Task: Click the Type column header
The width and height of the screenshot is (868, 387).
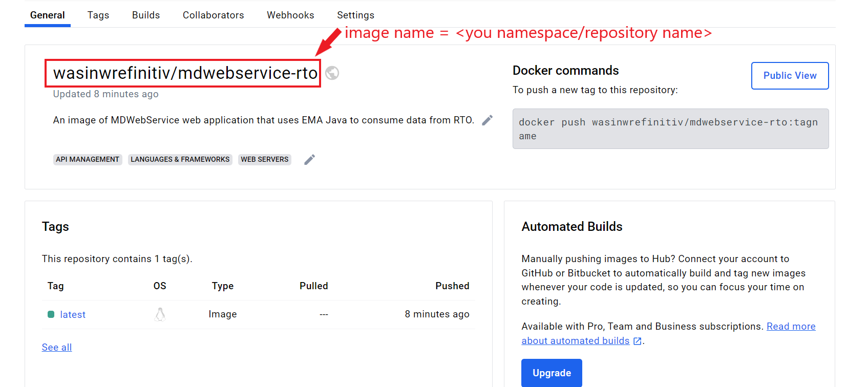Action: click(x=223, y=286)
